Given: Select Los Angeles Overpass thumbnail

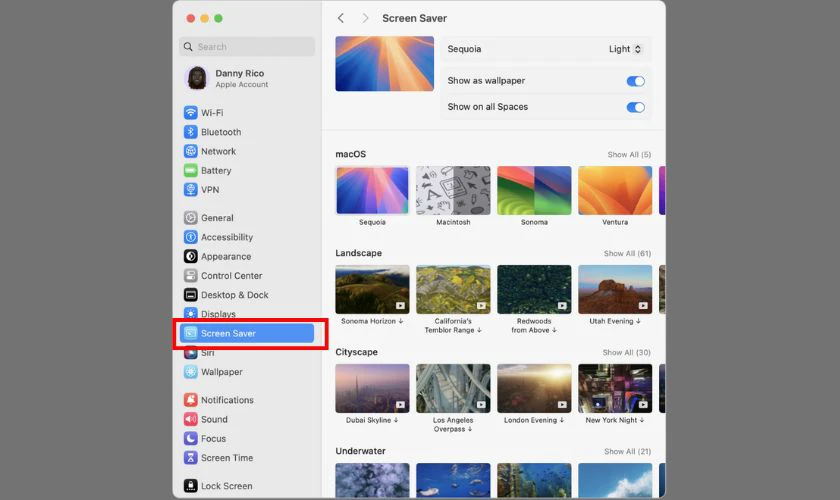Looking at the screenshot, I should (x=453, y=389).
